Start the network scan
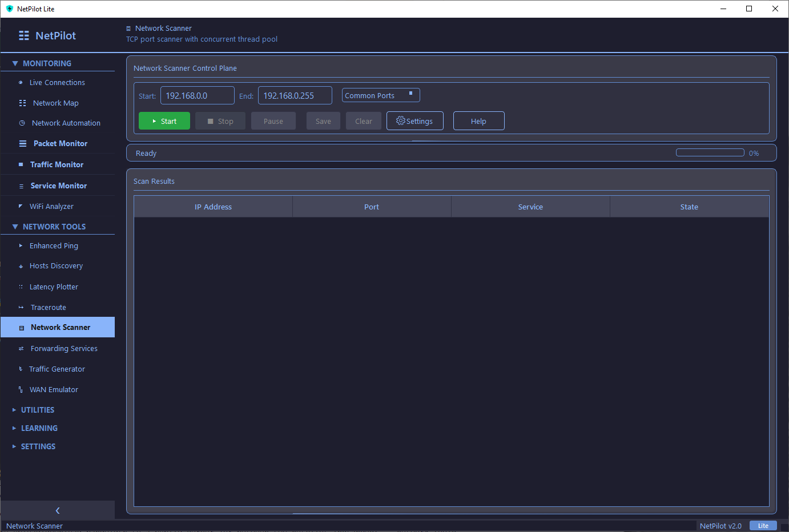The image size is (789, 532). click(164, 120)
